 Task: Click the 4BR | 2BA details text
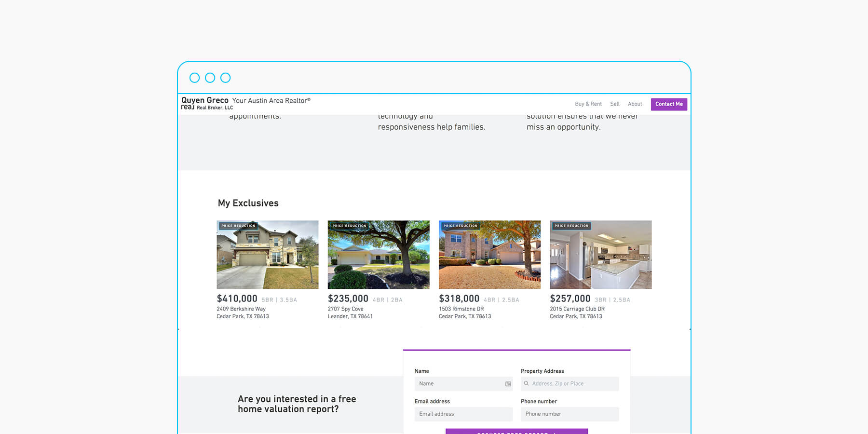[x=387, y=300]
